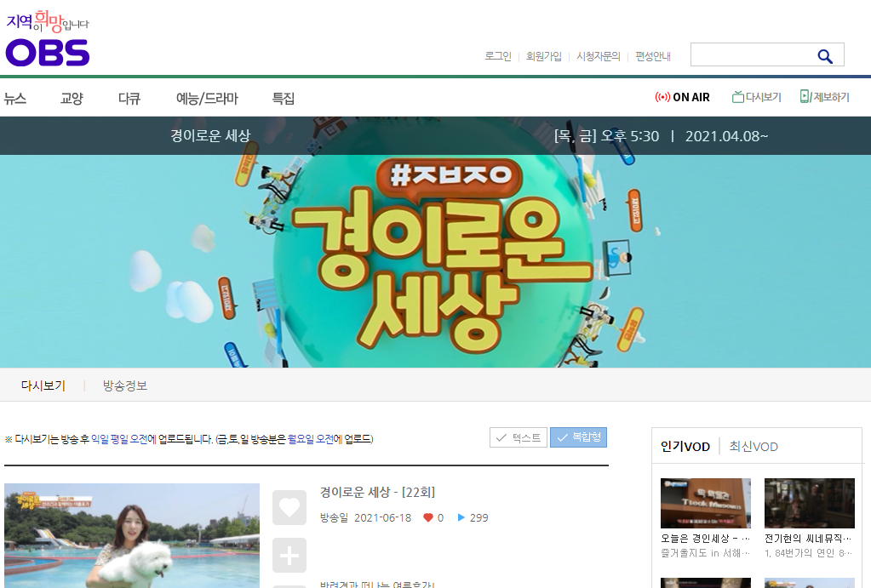Open the 전기현의 씨네뮤직 VOD thumbnail

click(x=810, y=503)
